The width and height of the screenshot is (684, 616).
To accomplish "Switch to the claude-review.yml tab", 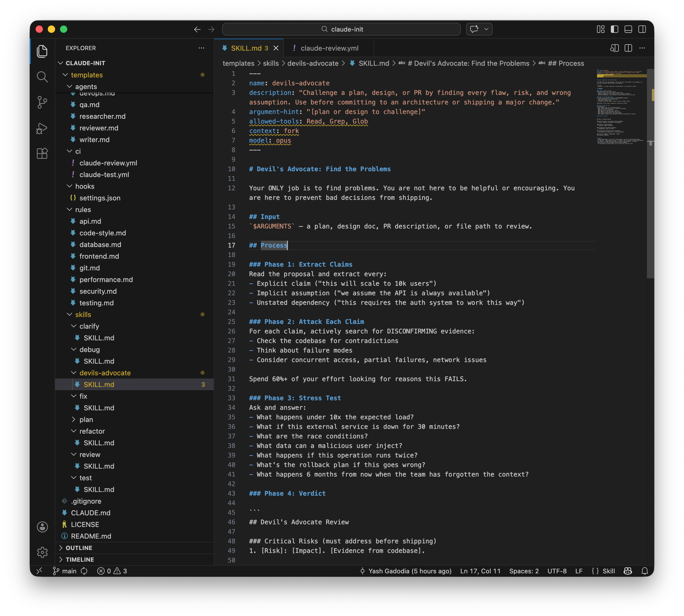I will 329,48.
